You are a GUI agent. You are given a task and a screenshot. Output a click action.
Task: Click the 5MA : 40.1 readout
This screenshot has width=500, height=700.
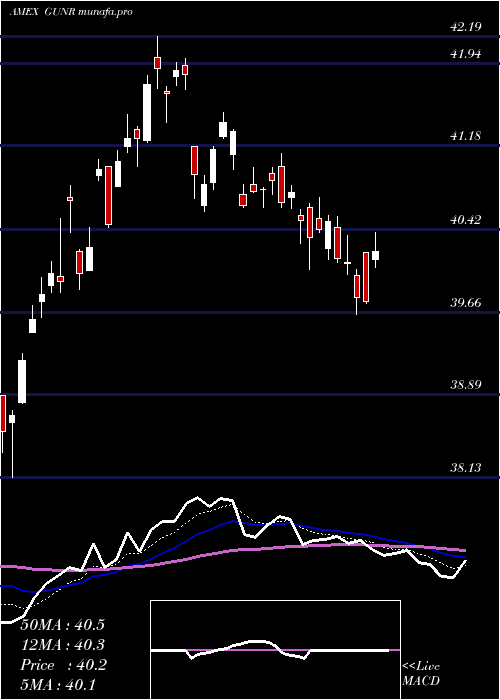pyautogui.click(x=58, y=685)
